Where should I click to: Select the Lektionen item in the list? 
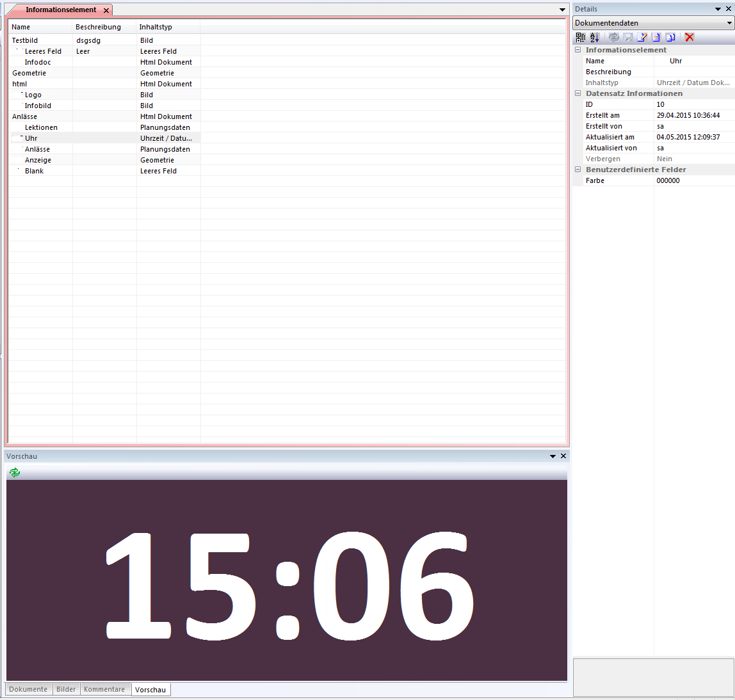point(41,127)
